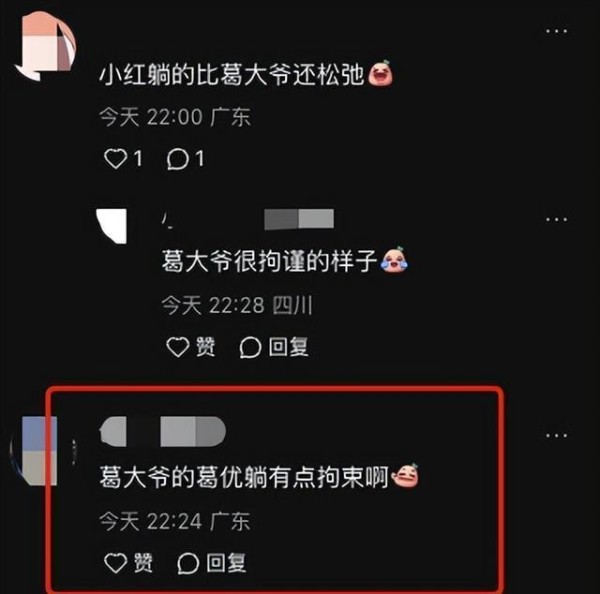Tap 赞 label on the 22:28 reply

point(205,347)
